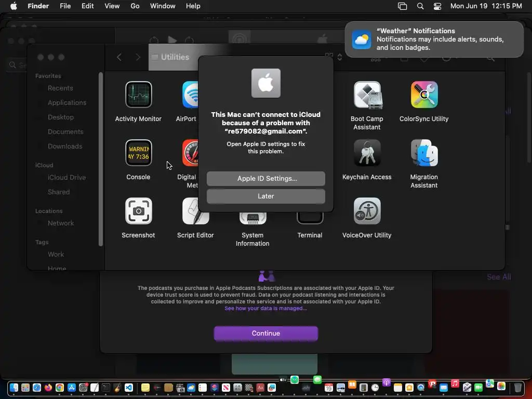Open the App Store from the Dock
The image size is (532, 399).
(x=72, y=388)
